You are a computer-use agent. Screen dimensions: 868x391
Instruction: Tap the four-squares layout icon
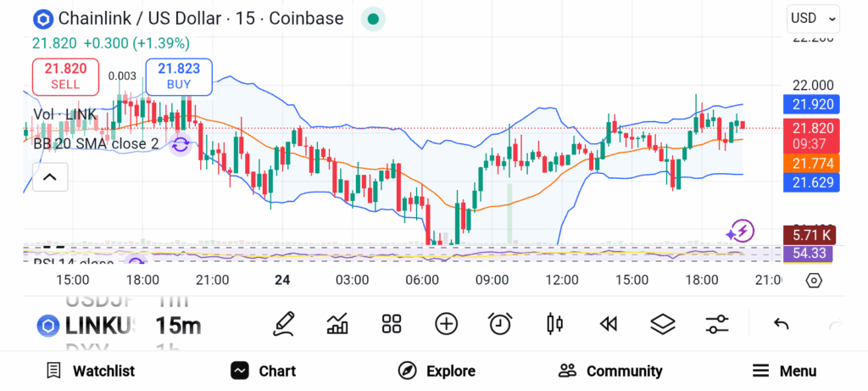click(x=391, y=323)
